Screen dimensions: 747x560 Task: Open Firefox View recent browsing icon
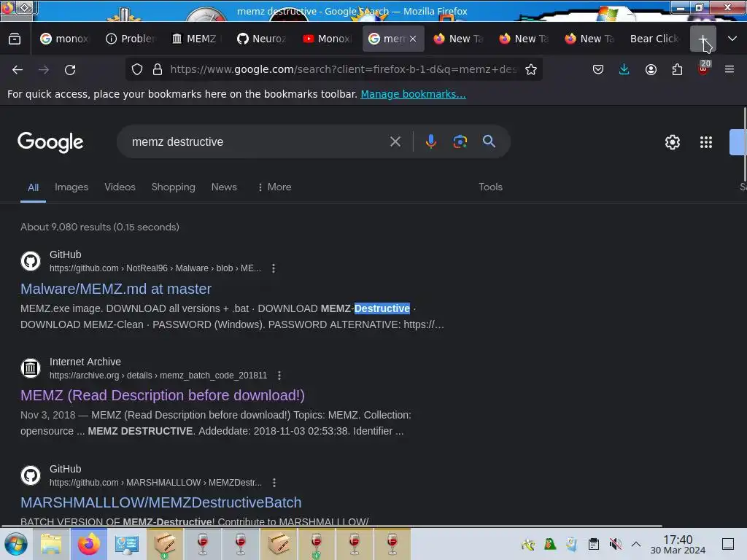tap(15, 39)
